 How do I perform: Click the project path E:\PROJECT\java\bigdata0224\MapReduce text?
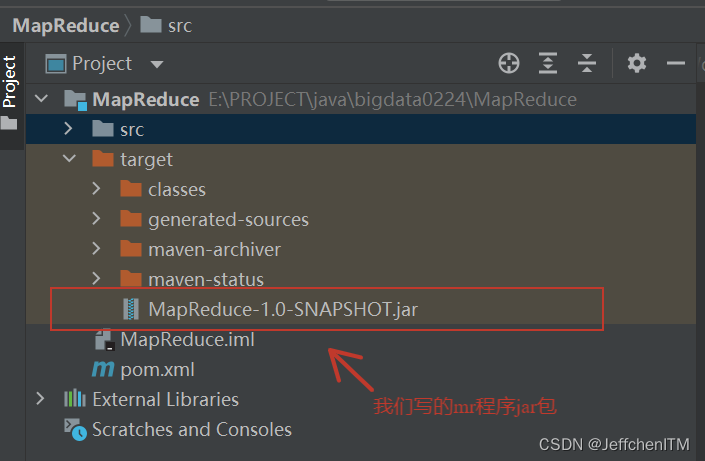[393, 100]
